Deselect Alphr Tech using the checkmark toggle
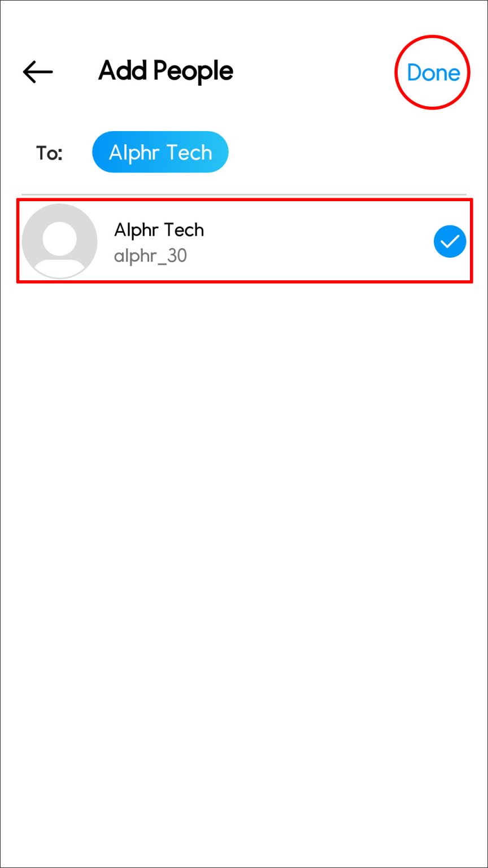The width and height of the screenshot is (488, 868). [x=449, y=241]
